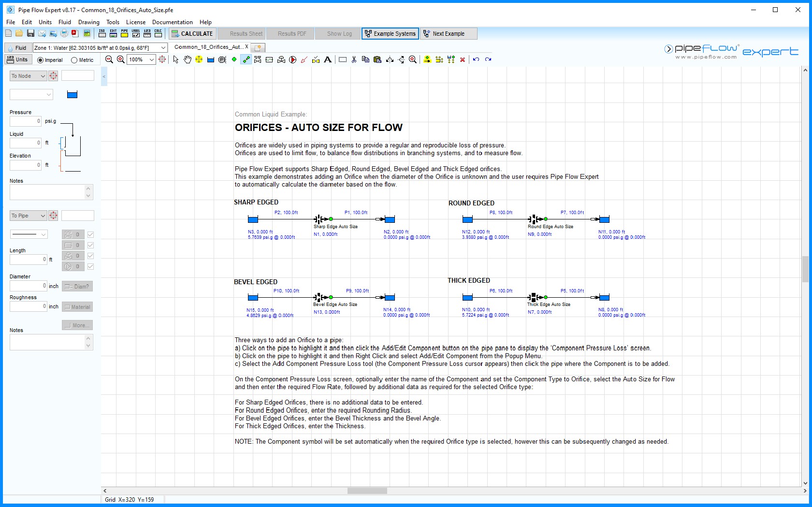Select the hand pan tool
Viewport: 812px width, 507px height.
tap(188, 59)
